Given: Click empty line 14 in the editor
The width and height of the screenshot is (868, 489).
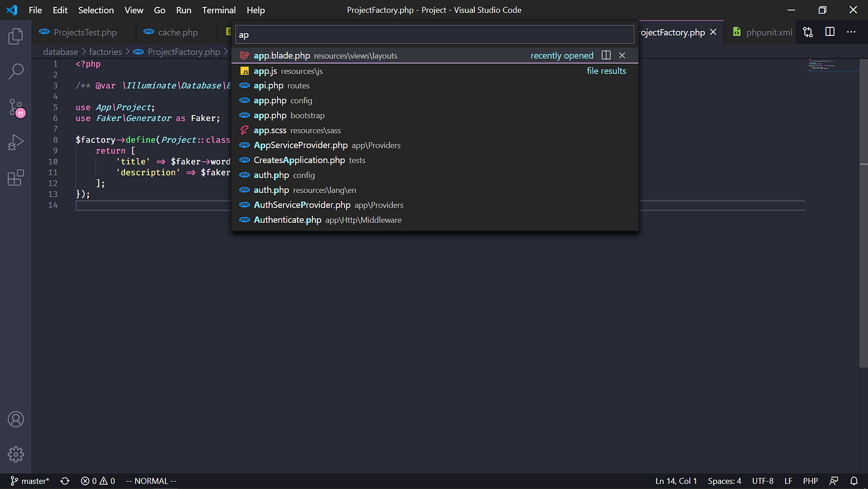Looking at the screenshot, I should tap(440, 205).
